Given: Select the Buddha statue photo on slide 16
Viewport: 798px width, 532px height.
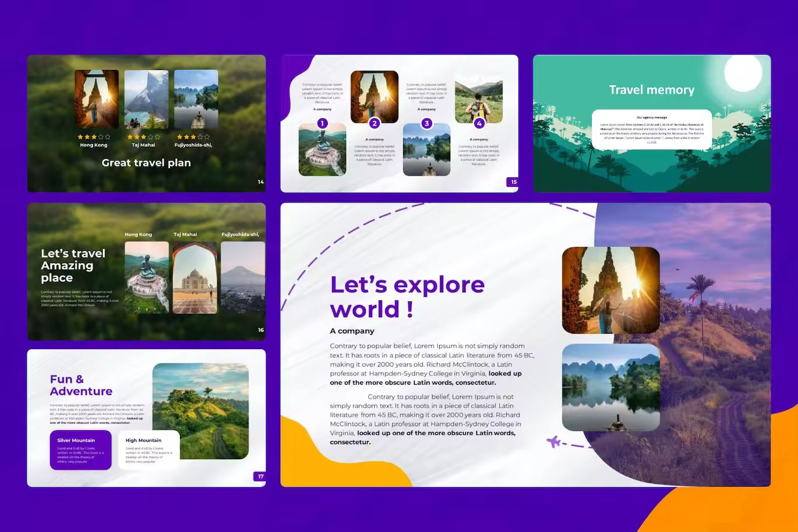Looking at the screenshot, I should point(147,278).
